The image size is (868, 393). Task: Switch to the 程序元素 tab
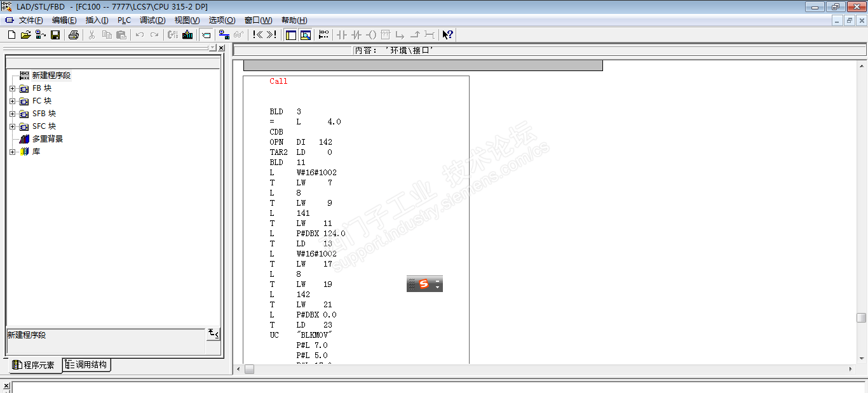pyautogui.click(x=34, y=365)
